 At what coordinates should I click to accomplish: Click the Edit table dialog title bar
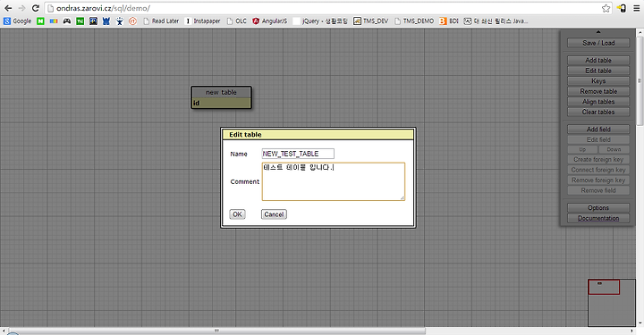[x=318, y=135]
